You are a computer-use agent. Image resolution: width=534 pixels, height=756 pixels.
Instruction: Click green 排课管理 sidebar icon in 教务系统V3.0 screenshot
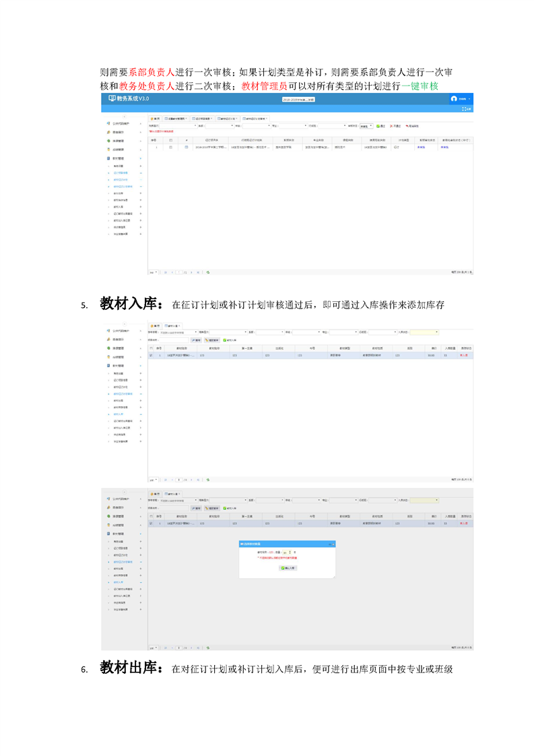pos(108,141)
